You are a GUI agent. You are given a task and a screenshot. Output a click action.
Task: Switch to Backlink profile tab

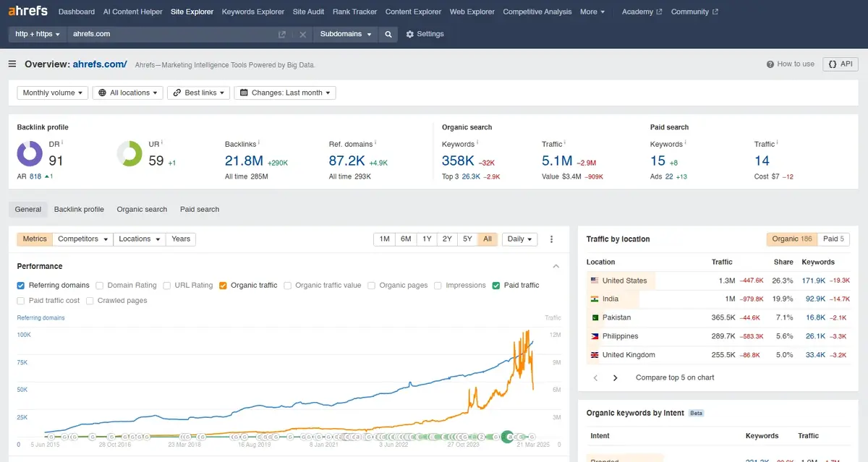[79, 209]
